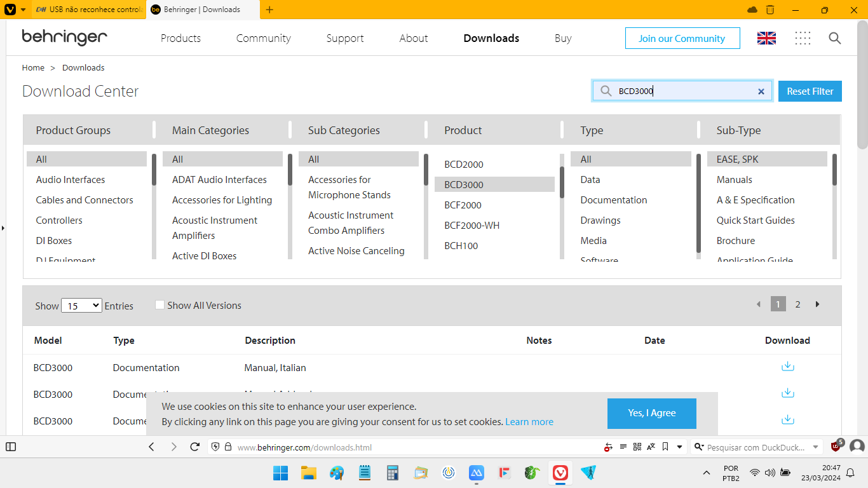Click Join our Community button
Image resolution: width=868 pixels, height=488 pixels.
click(x=682, y=38)
